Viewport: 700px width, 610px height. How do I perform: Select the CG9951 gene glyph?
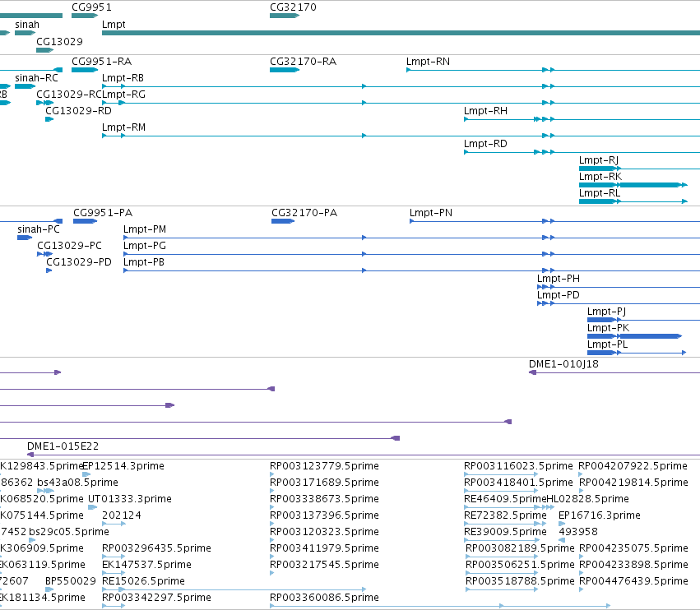point(85,16)
